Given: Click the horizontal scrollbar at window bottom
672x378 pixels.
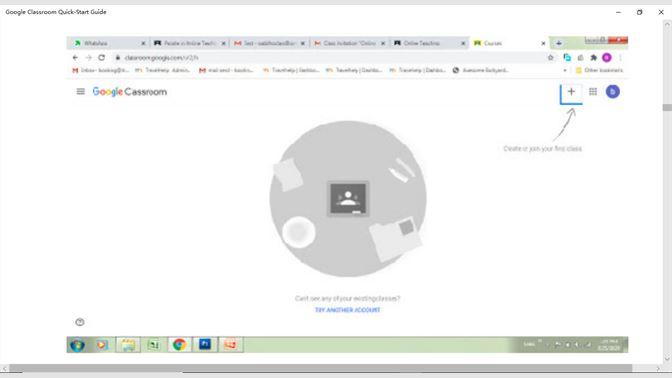Looking at the screenshot, I should point(321,368).
